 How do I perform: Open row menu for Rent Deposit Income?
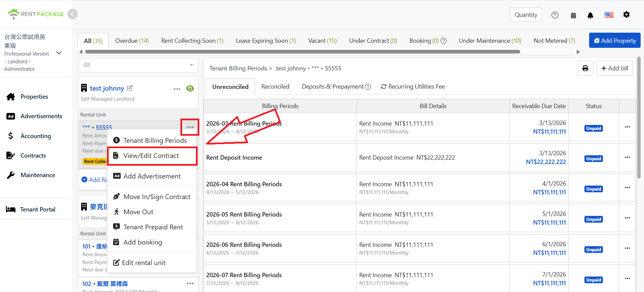(627, 157)
